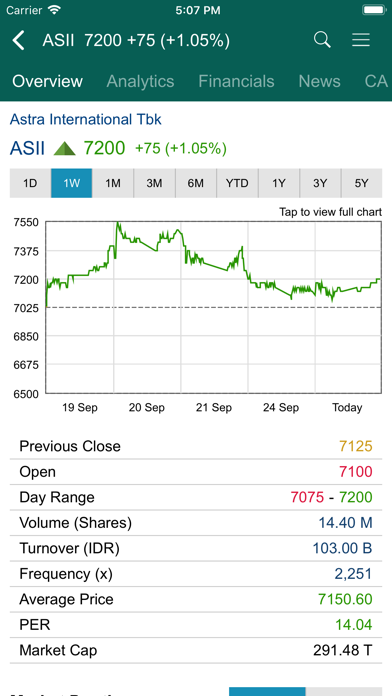The height and width of the screenshot is (696, 392).
Task: Select the 1W chart range
Action: click(71, 183)
